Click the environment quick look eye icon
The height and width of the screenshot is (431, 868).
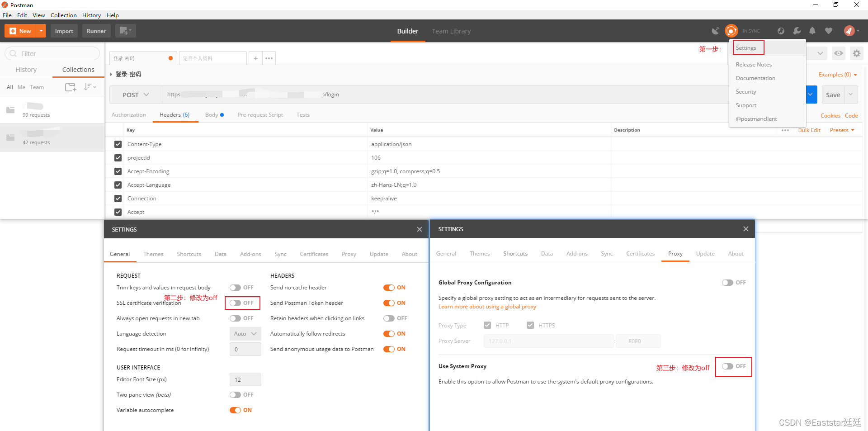pyautogui.click(x=839, y=53)
